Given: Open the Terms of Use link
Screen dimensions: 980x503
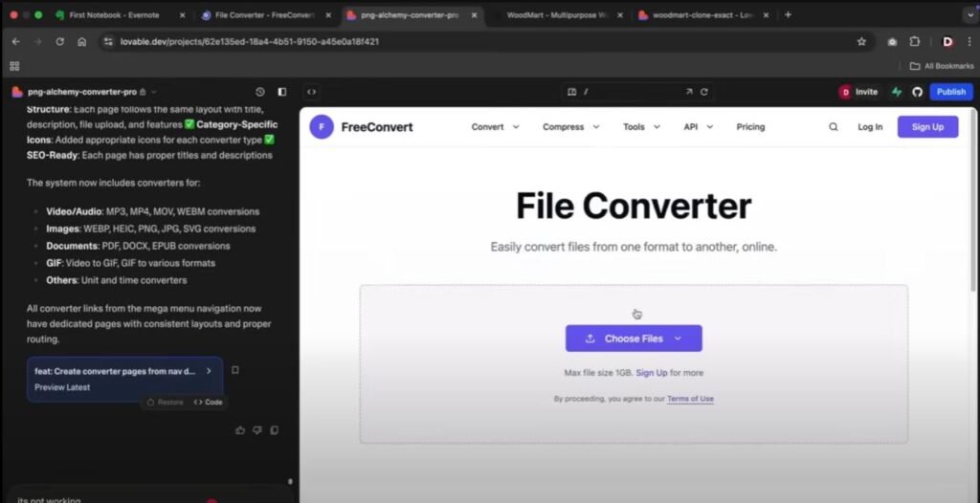Looking at the screenshot, I should click(690, 399).
